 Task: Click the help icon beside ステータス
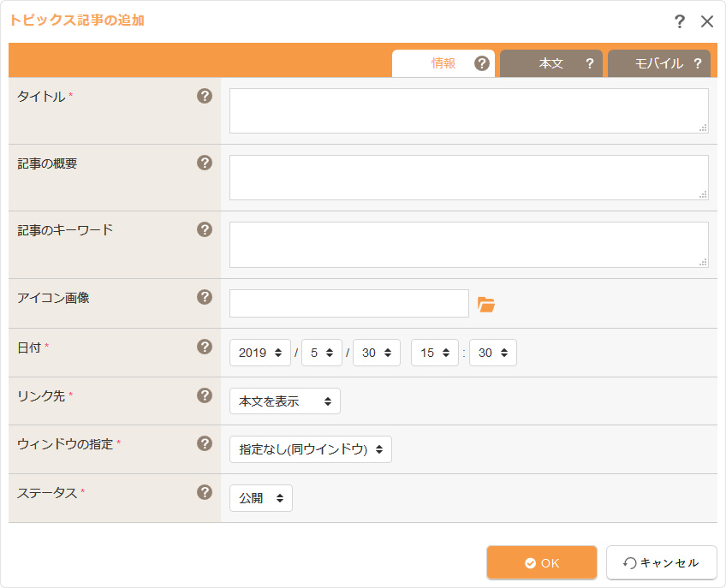(204, 491)
